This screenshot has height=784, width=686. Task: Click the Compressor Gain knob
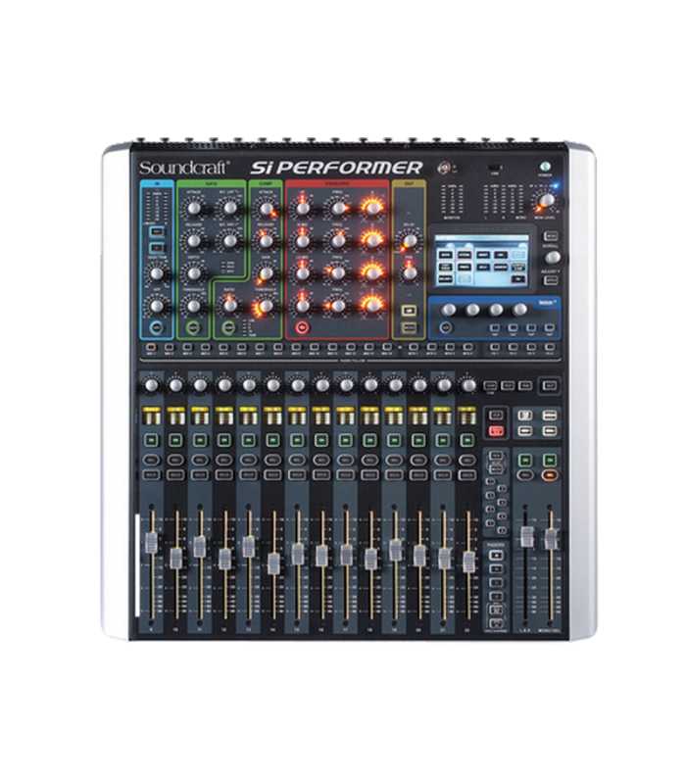coord(266,273)
